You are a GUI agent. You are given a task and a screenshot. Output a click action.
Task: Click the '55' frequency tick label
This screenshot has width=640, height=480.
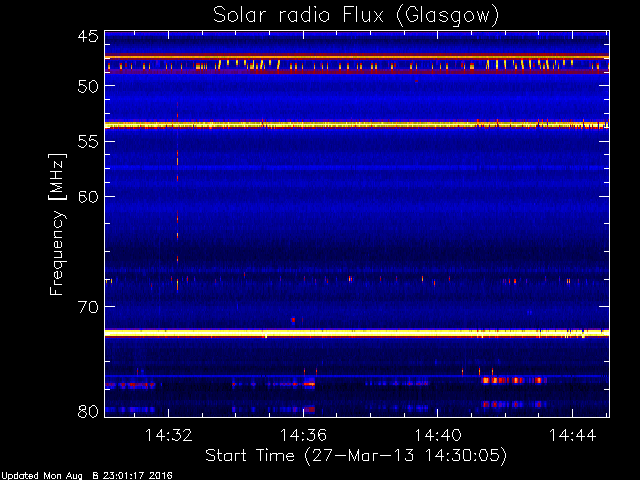click(x=88, y=142)
